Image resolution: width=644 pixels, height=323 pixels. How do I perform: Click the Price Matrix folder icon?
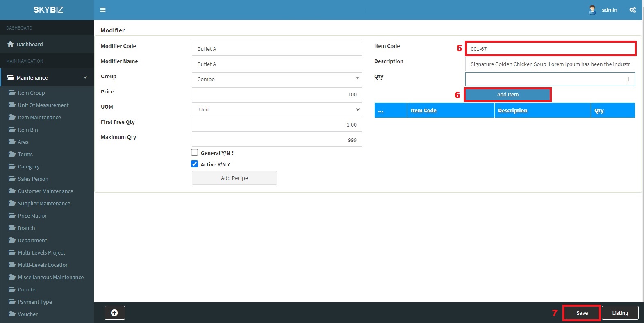point(12,216)
